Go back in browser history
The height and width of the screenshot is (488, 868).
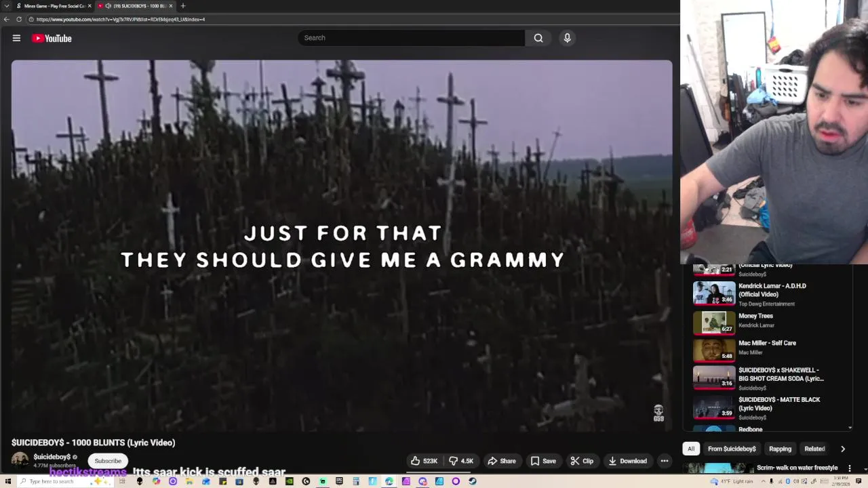tap(6, 19)
